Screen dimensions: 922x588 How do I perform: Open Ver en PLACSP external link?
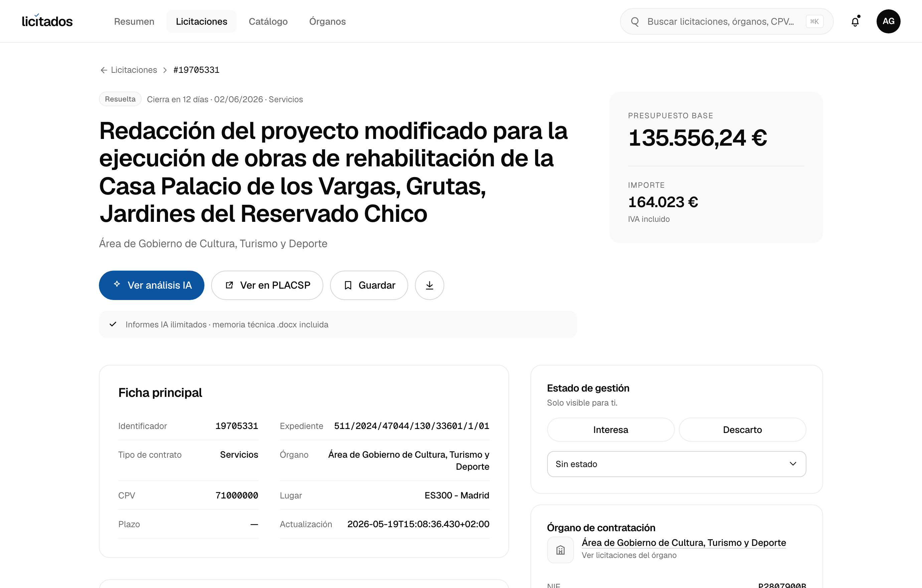pos(267,285)
